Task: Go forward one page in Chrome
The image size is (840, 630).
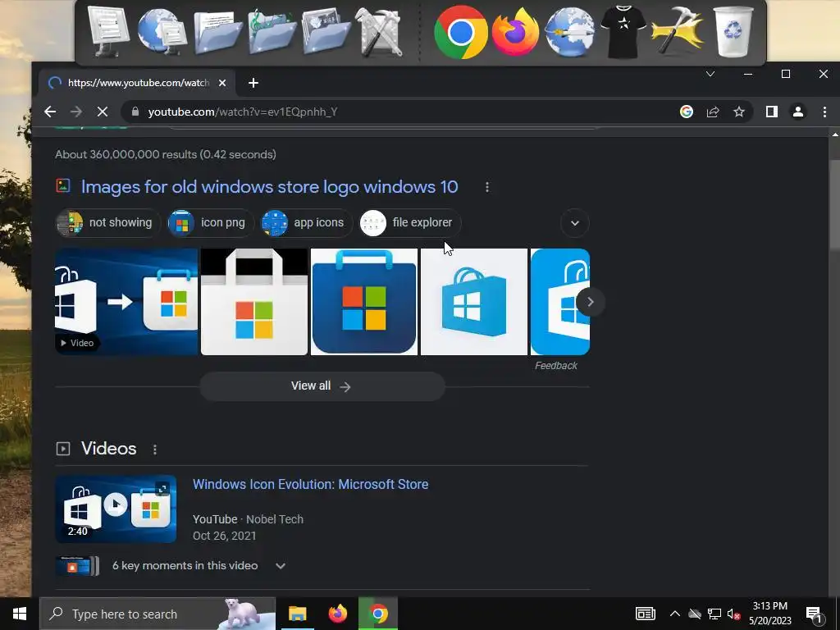Action: [x=76, y=112]
